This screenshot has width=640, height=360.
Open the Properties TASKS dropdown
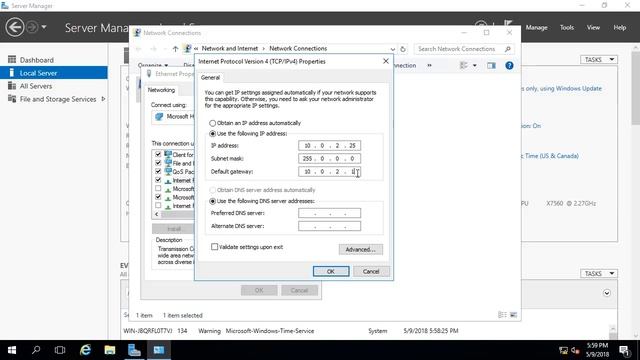pyautogui.click(x=599, y=60)
